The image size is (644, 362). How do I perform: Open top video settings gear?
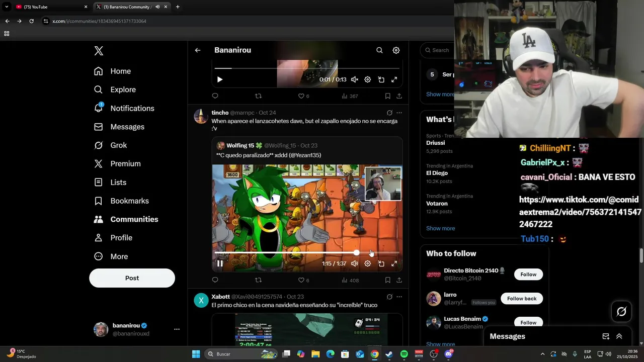coord(367,79)
